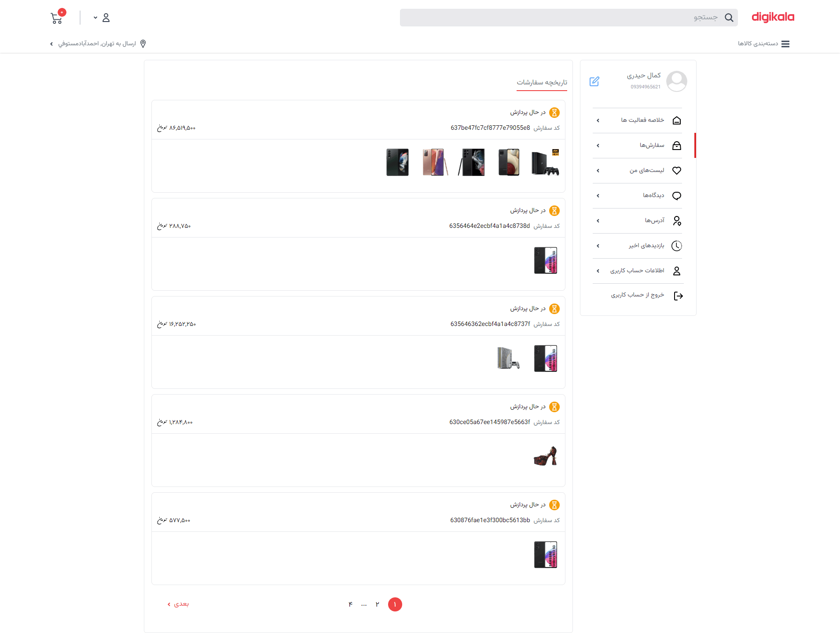Viewport: 840px width, 633px height.
Task: Click hourglass icon of order 630876fae1e3f300bc5613bb
Action: 554,505
